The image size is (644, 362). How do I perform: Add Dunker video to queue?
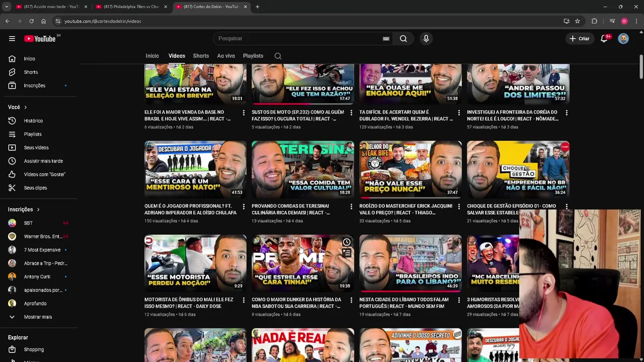(347, 253)
